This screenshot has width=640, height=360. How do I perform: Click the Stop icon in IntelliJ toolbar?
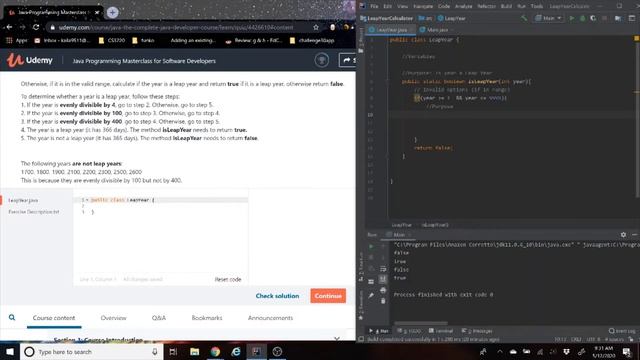click(604, 18)
